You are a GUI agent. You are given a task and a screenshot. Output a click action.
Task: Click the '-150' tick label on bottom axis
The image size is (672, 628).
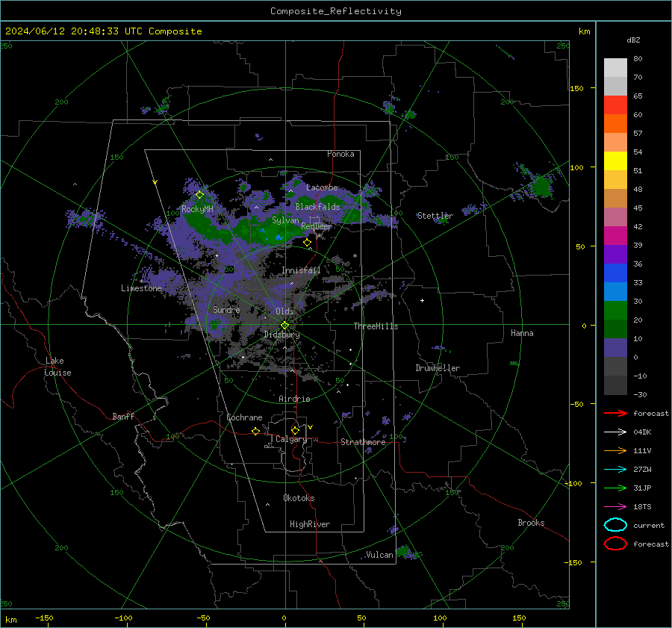coord(44,618)
